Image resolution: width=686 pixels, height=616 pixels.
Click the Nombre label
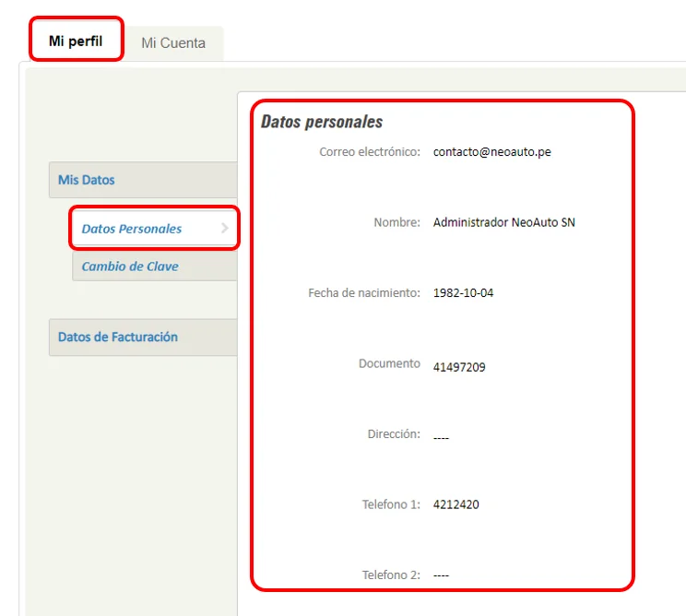tap(396, 222)
